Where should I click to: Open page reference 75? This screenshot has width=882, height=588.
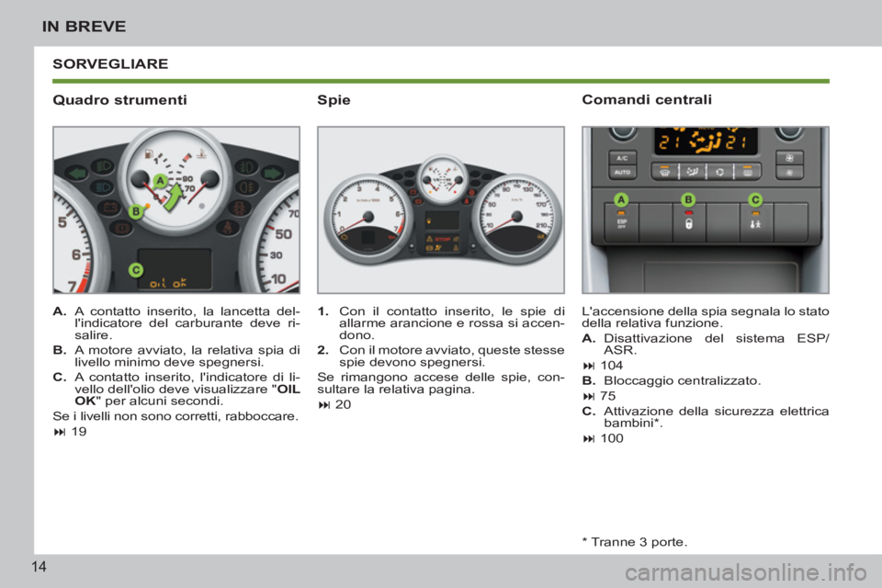coord(607,396)
